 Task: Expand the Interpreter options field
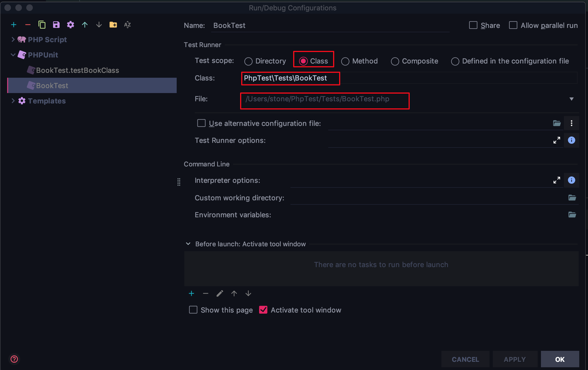[x=557, y=180]
